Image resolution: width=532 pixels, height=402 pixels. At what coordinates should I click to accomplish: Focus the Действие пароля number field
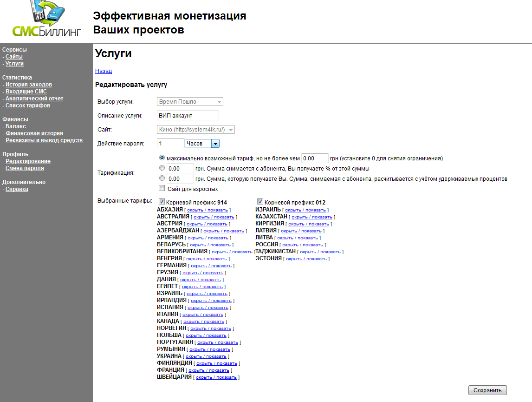point(170,143)
